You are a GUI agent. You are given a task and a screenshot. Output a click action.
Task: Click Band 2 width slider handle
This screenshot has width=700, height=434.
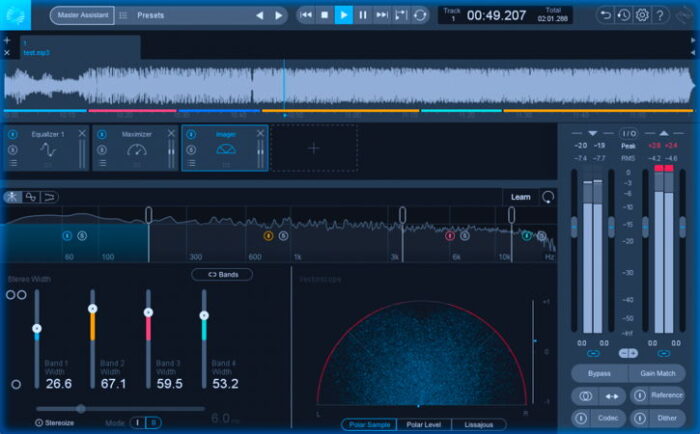click(x=93, y=309)
